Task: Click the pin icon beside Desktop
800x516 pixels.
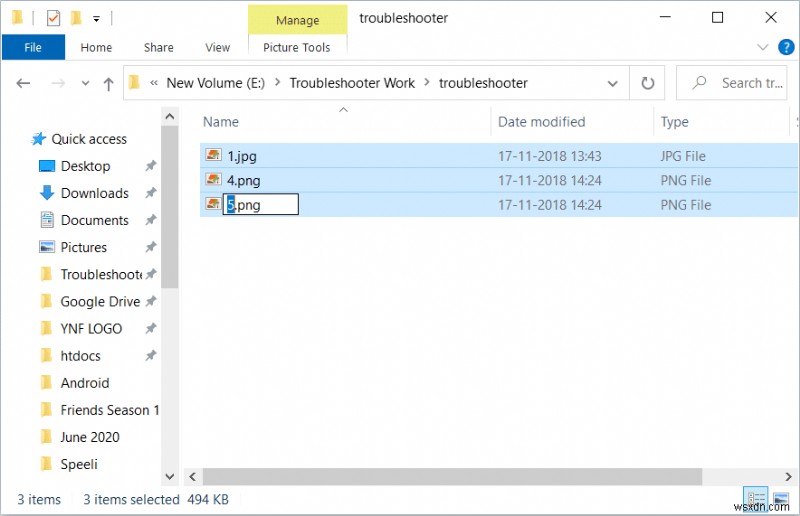Action: (x=151, y=166)
